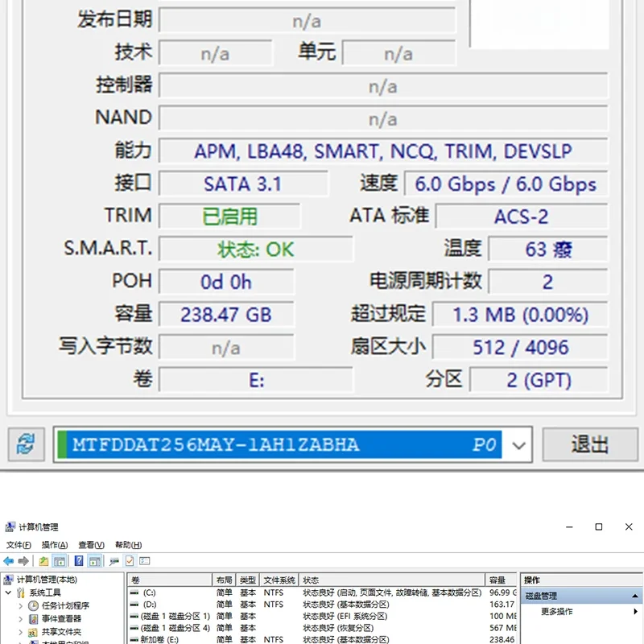The image size is (644, 644).
Task: Select the 计算机管理(本地) root node icon
Action: click(8, 579)
